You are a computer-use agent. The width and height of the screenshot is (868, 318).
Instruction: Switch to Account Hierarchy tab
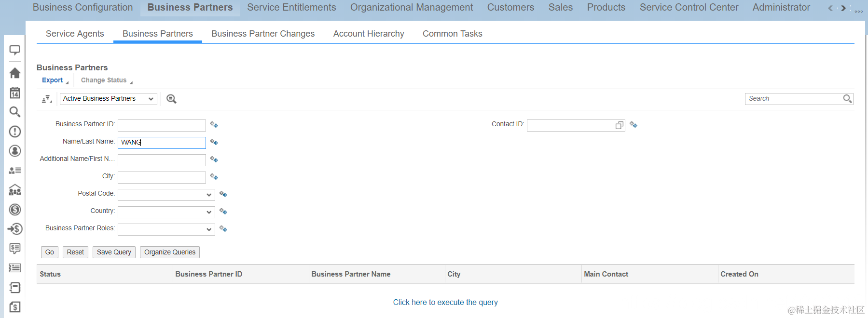(369, 34)
